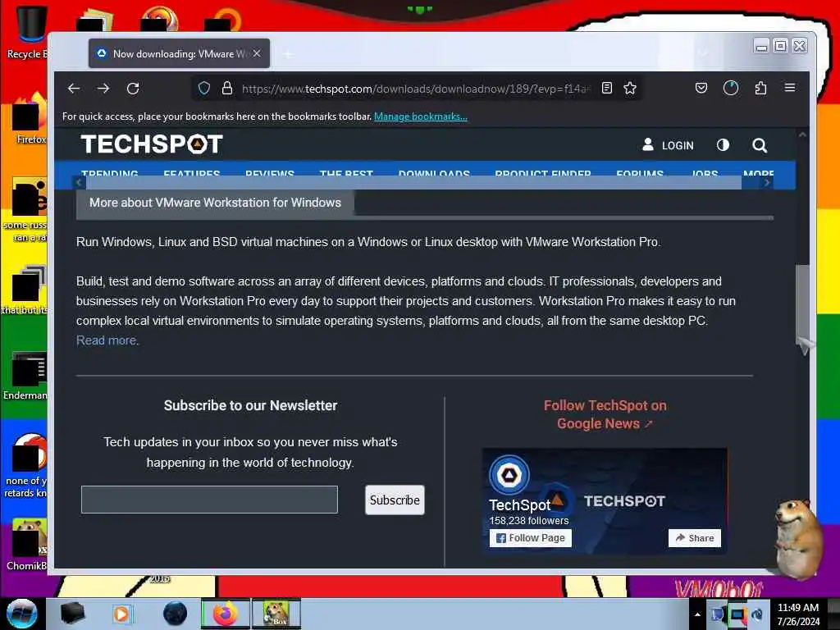Image resolution: width=840 pixels, height=630 pixels.
Task: Open the Windows Start orb
Action: (x=21, y=614)
